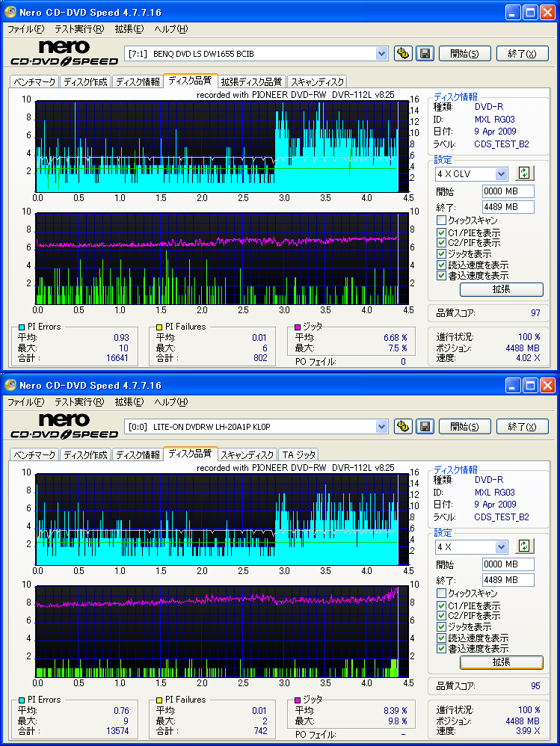Image resolution: width=560 pixels, height=746 pixels.
Task: Click the drive options icon in LITE-ON window
Action: 403,426
